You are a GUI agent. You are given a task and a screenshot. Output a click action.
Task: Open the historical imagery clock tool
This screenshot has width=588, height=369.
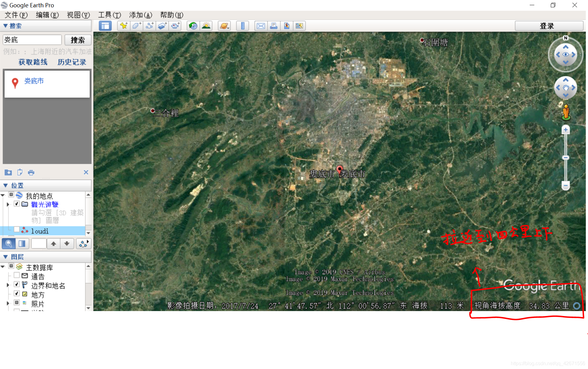click(x=193, y=26)
